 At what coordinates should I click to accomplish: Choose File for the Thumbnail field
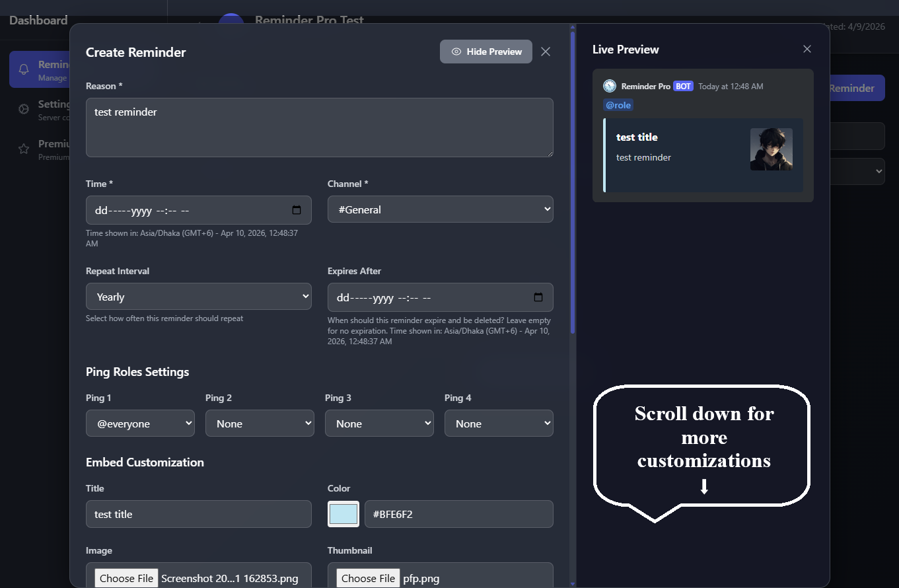369,578
